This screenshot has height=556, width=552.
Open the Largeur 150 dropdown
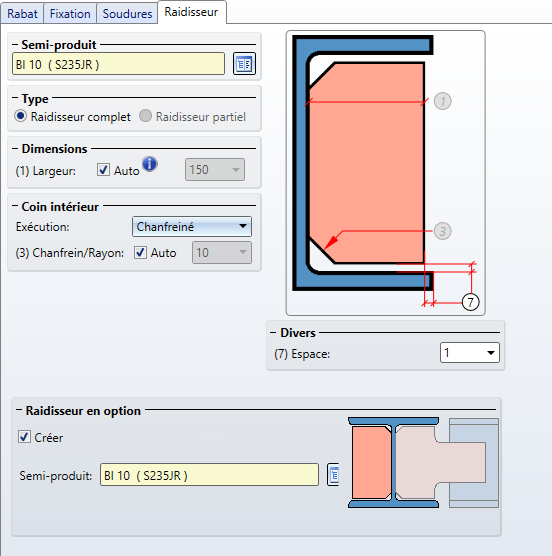[x=215, y=169]
